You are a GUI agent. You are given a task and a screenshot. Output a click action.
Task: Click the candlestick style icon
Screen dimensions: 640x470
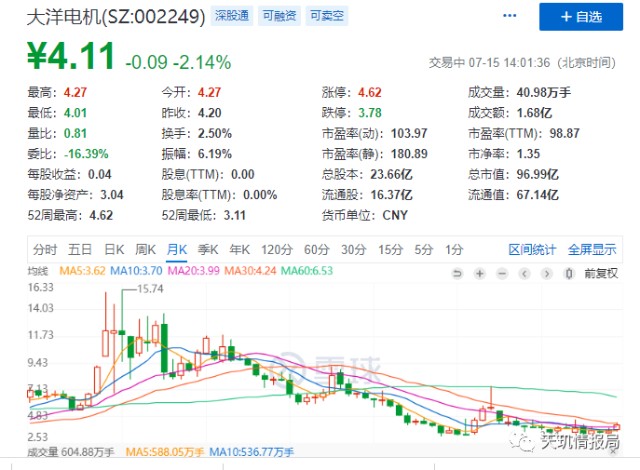point(569,273)
